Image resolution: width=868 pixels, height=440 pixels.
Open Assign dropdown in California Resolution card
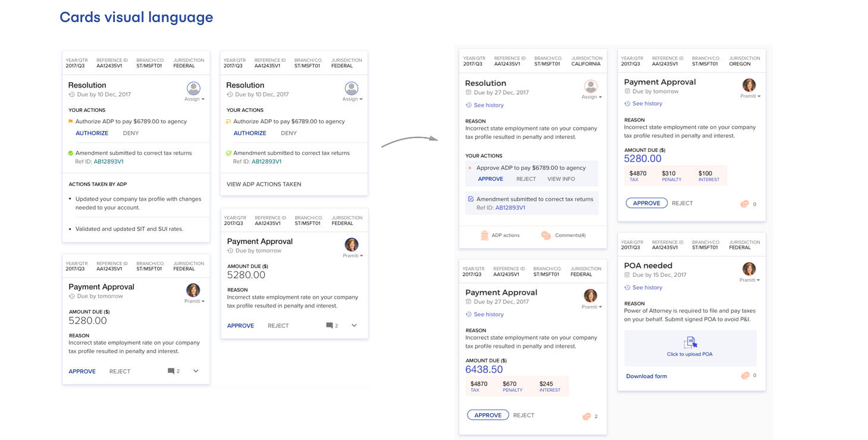pos(592,97)
